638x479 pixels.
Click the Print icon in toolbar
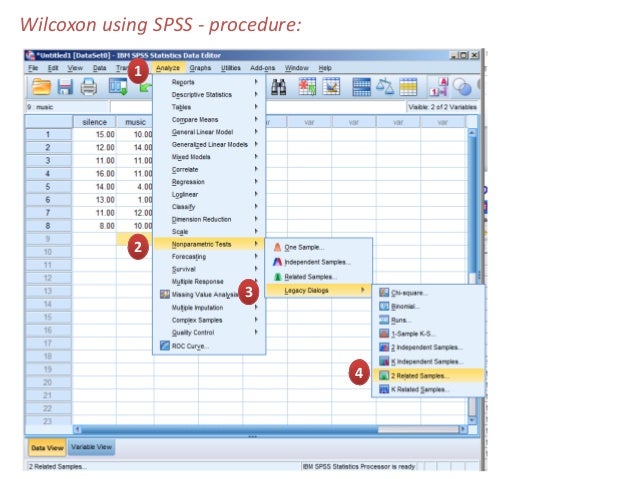coord(89,87)
